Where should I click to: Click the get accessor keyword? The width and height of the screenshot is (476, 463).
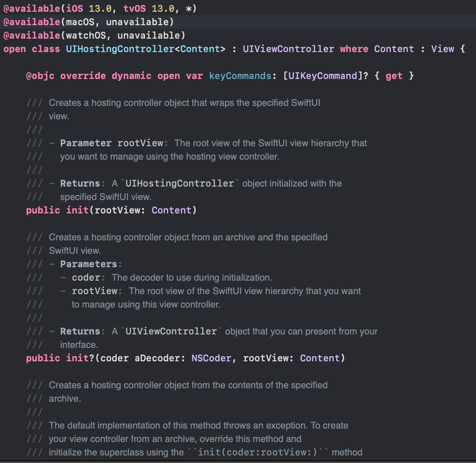pyautogui.click(x=394, y=76)
